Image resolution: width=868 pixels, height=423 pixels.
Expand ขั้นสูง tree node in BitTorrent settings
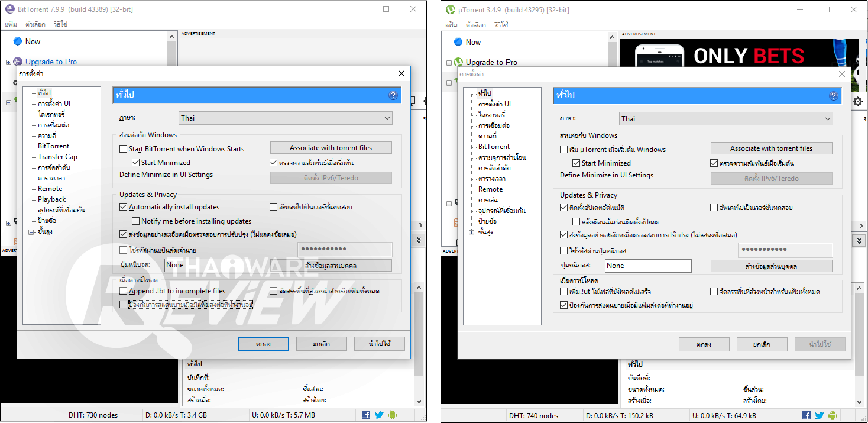tap(31, 232)
